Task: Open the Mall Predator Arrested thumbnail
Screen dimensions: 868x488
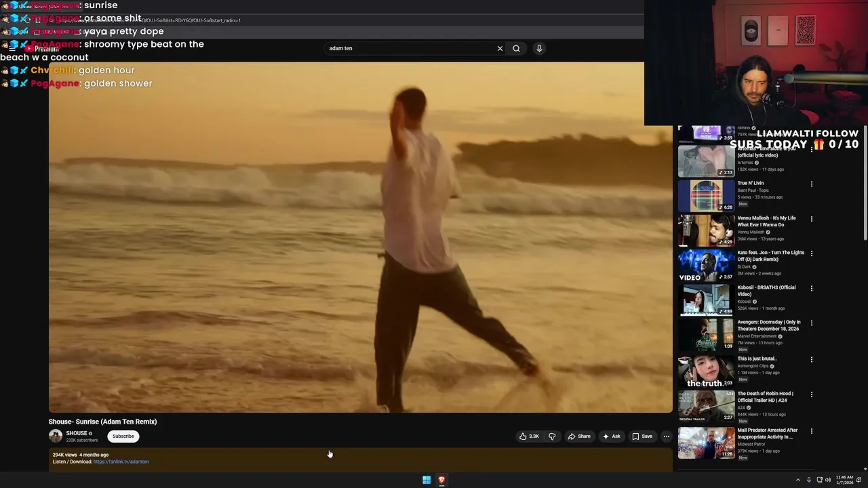Action: 706,443
